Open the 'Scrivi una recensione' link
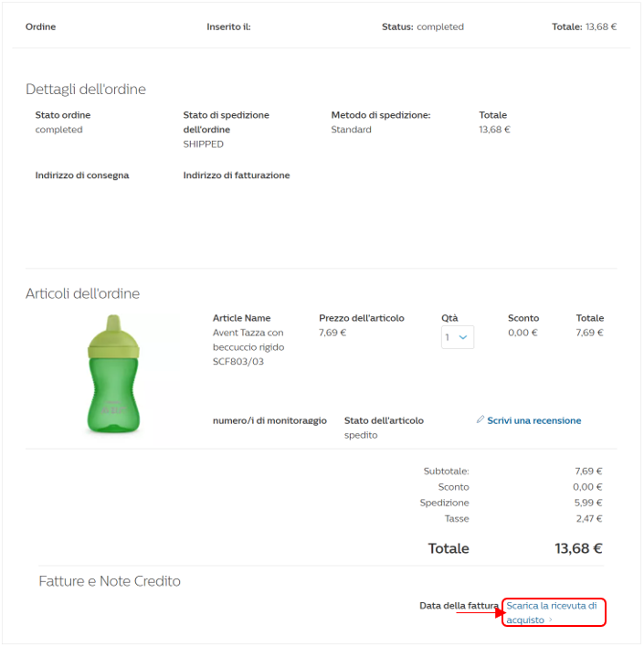 coord(533,420)
